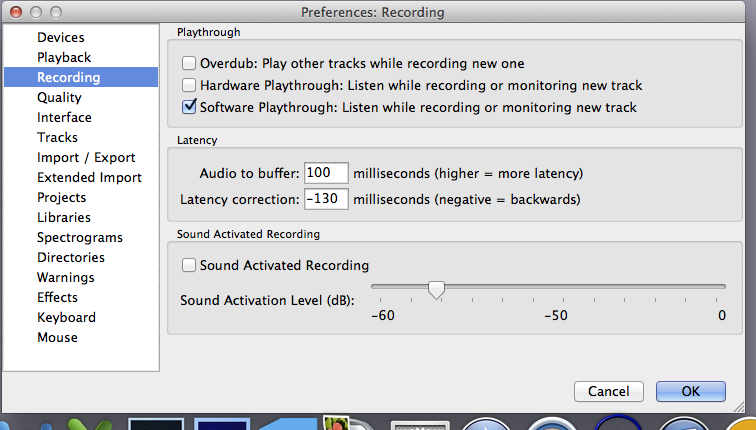
Task: Click the 'Audio to buffer:' label
Action: 249,173
